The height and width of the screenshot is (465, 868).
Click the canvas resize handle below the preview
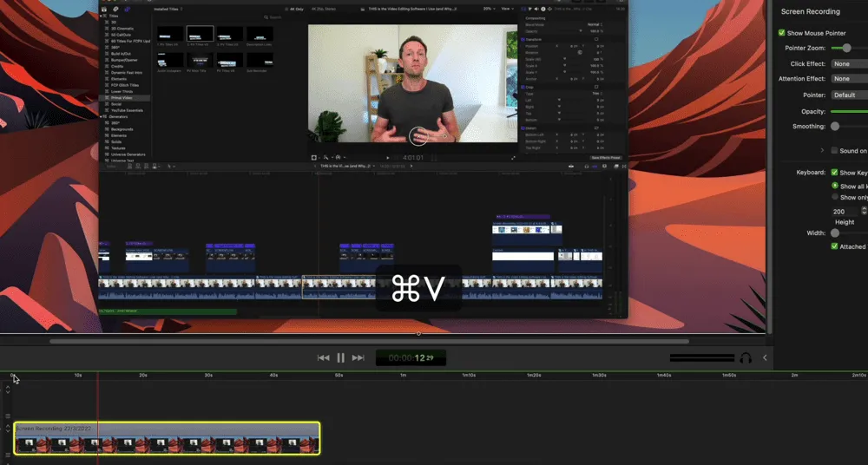(x=418, y=334)
